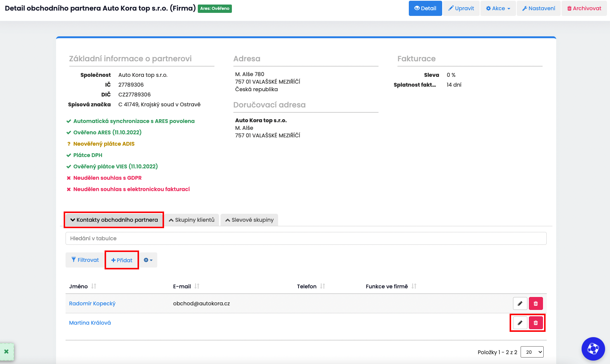Viewport: 610px width, 364px height.
Task: Switch to Kontakty obchodního partnera tab
Action: click(x=114, y=220)
